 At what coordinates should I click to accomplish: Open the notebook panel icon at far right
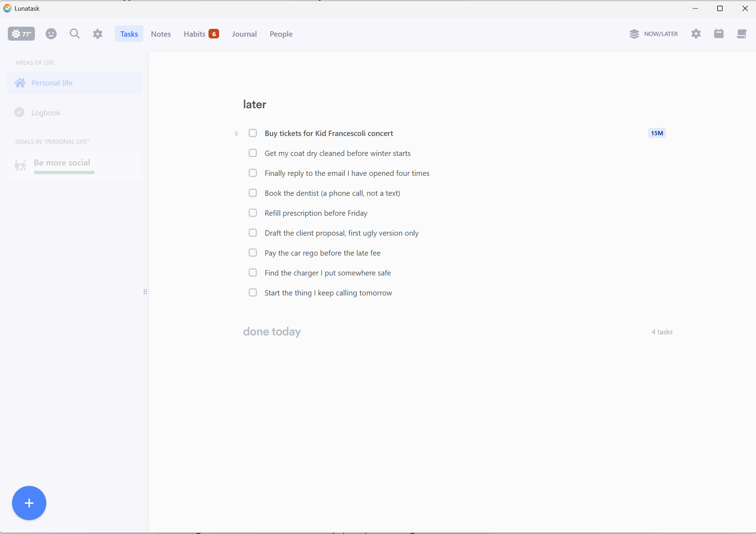[x=741, y=34]
